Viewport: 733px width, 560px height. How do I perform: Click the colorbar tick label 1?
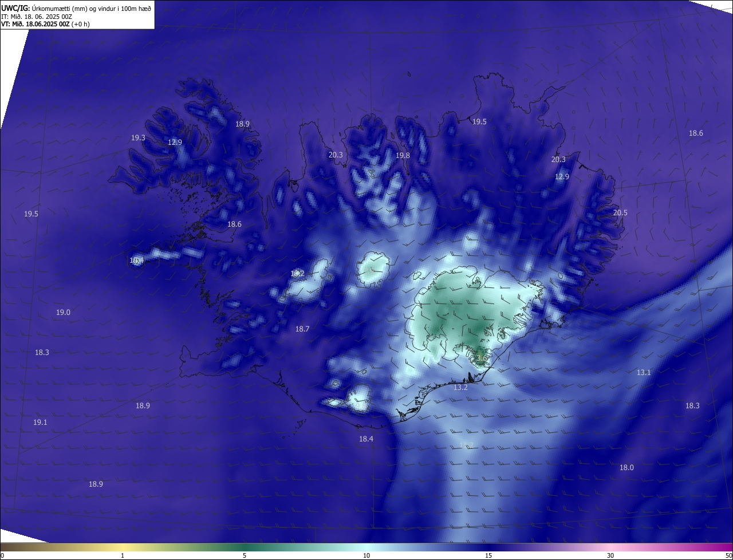pyautogui.click(x=123, y=556)
